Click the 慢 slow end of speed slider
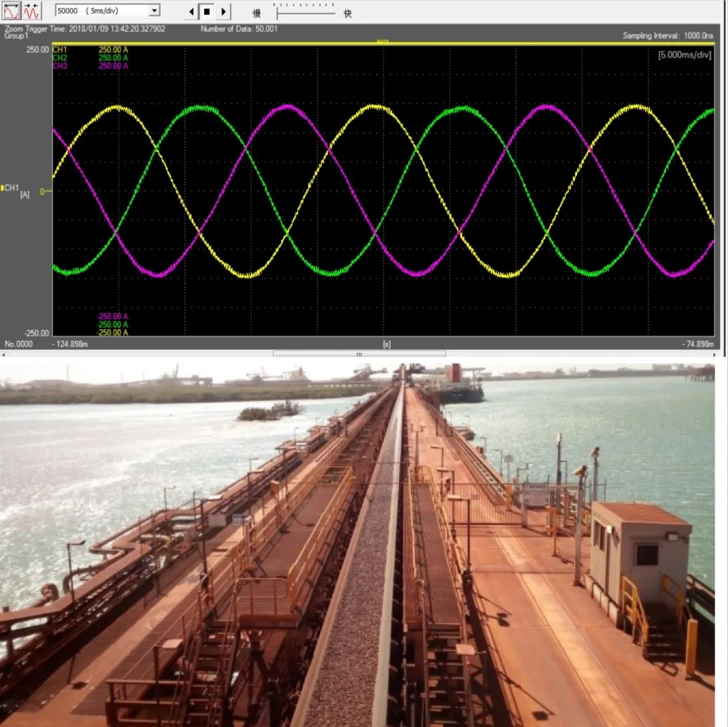Viewport: 728px width, 727px height. pos(257,13)
